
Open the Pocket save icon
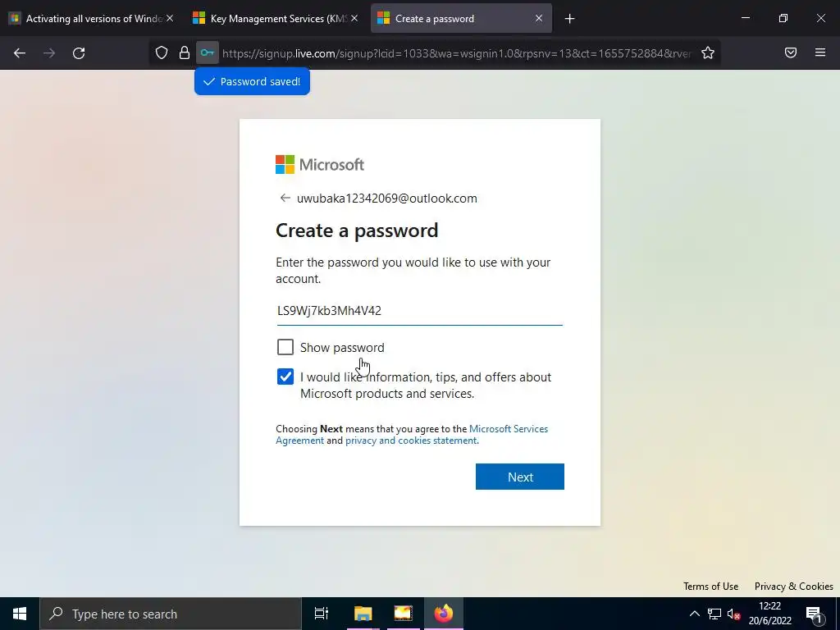791,52
